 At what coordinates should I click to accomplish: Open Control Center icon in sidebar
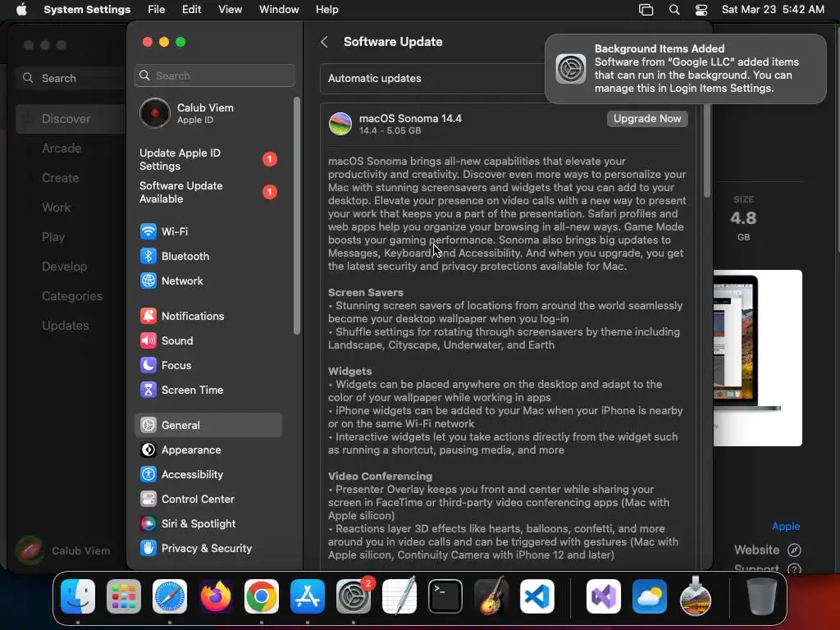click(148, 500)
